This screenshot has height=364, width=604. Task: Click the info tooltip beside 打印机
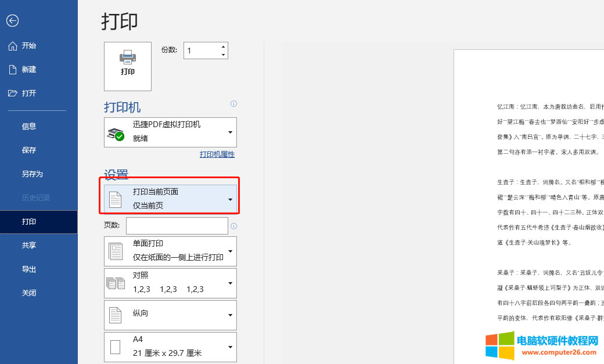click(x=233, y=103)
